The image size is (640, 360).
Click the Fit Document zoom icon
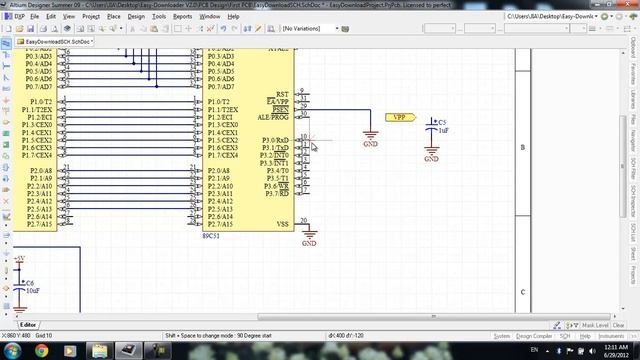[80, 29]
